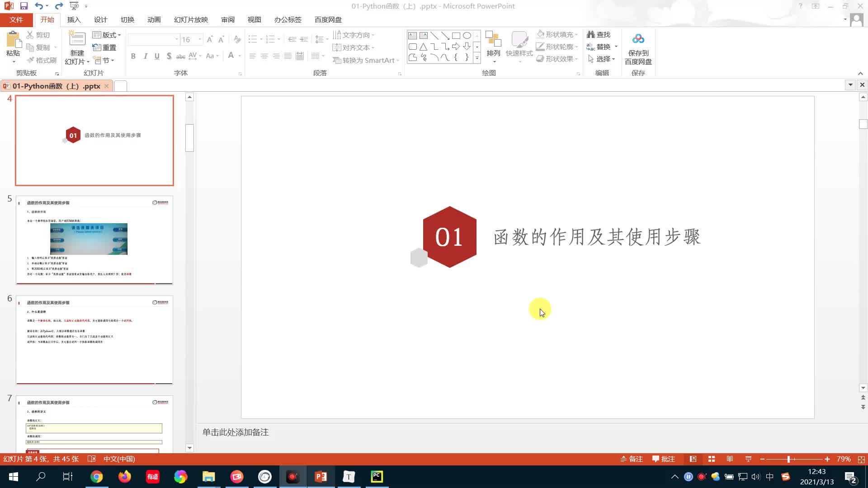Click notes area to add notes
The width and height of the screenshot is (868, 488).
[527, 432]
